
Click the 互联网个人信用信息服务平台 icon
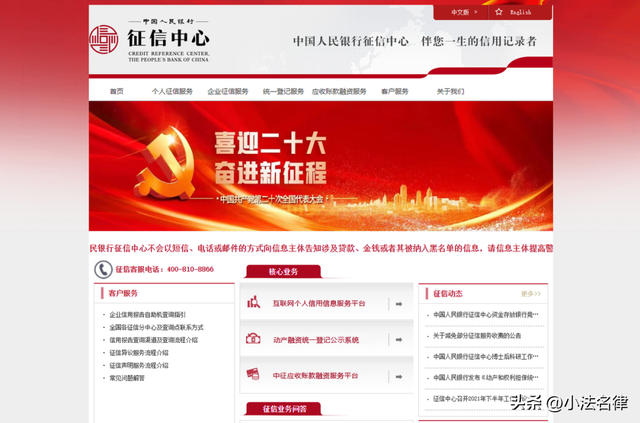[253, 303]
